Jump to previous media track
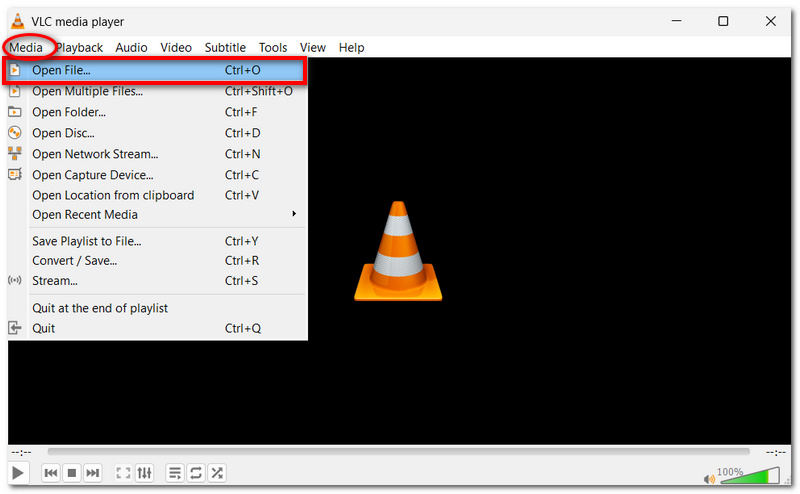This screenshot has width=800, height=494. [x=51, y=473]
